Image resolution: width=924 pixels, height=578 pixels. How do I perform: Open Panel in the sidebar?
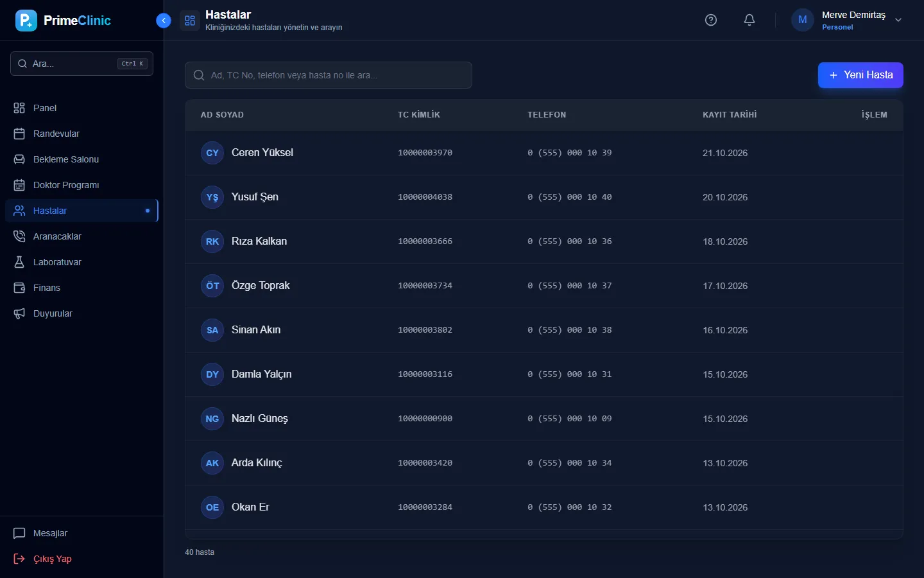point(81,108)
